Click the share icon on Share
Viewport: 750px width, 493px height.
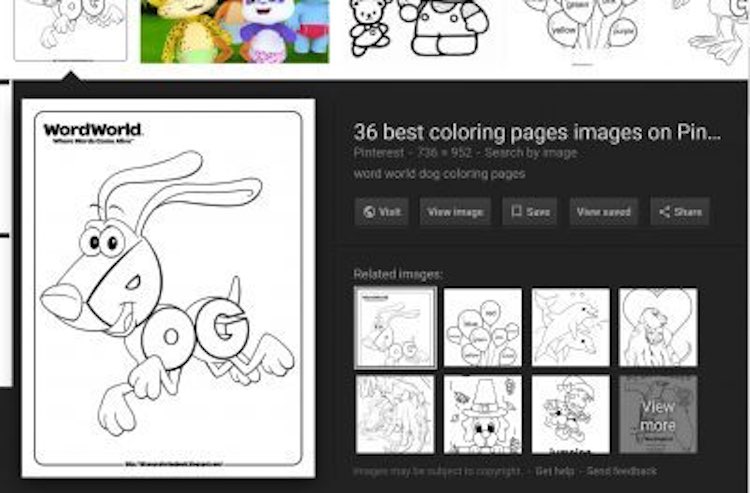click(664, 212)
